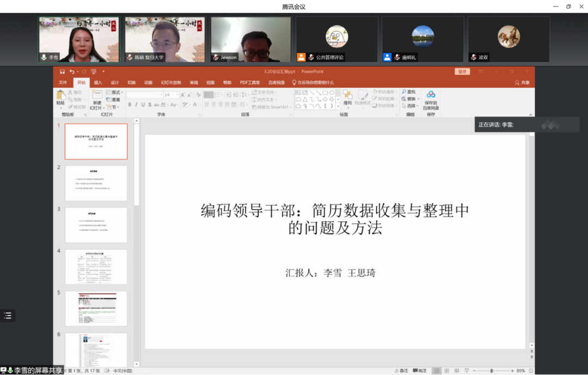Toggle italic formatting
Screen dimensions: 588x375
(136, 105)
